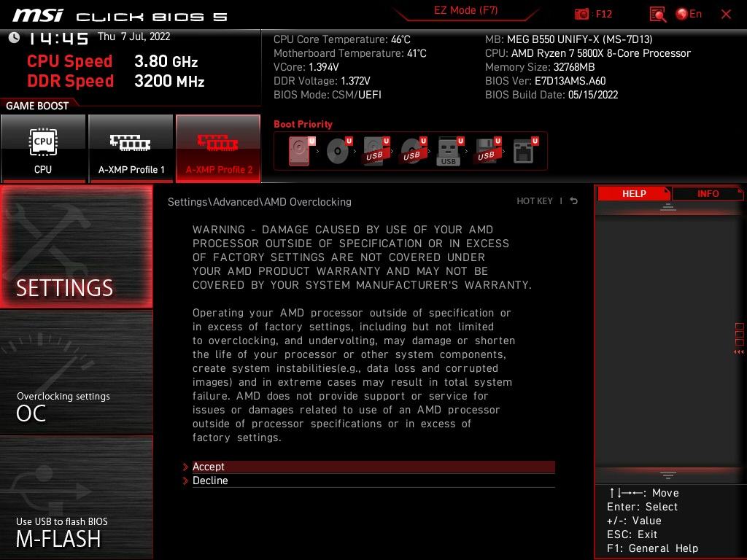747x560 pixels.
Task: Click the DDR Voltage: 1.372V value
Action: point(322,81)
